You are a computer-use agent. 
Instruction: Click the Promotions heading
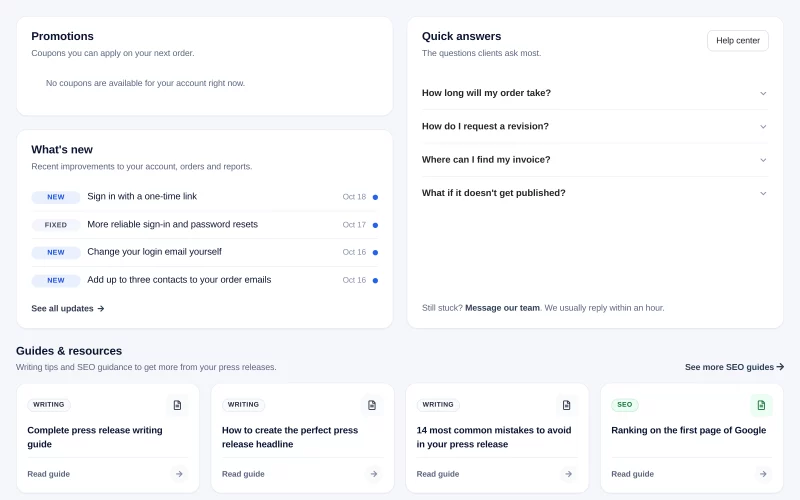[62, 36]
